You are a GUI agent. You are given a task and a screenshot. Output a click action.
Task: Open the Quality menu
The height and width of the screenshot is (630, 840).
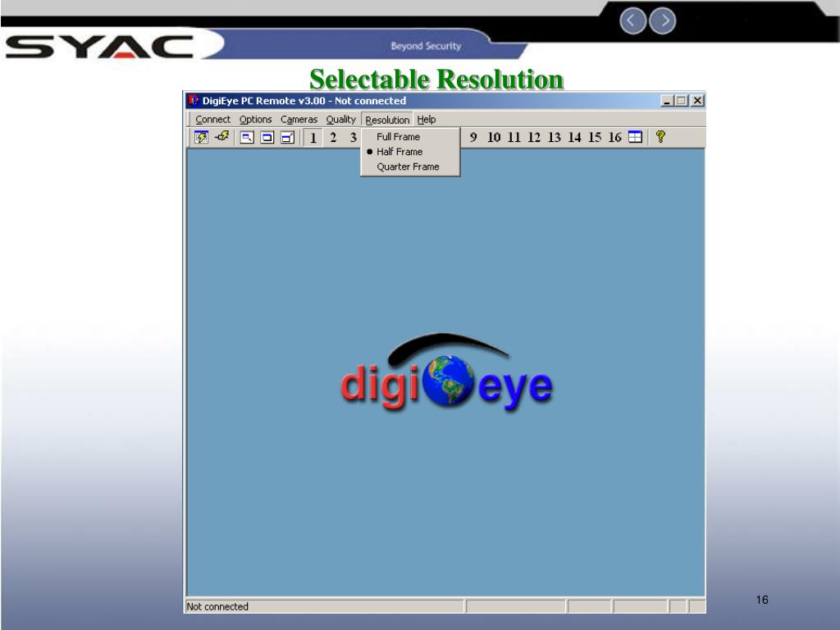[340, 120]
